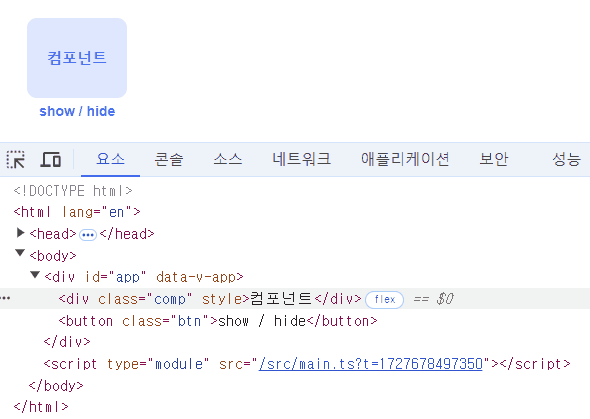
Task: Expand the collapsed head ellipsis badge
Action: point(88,235)
